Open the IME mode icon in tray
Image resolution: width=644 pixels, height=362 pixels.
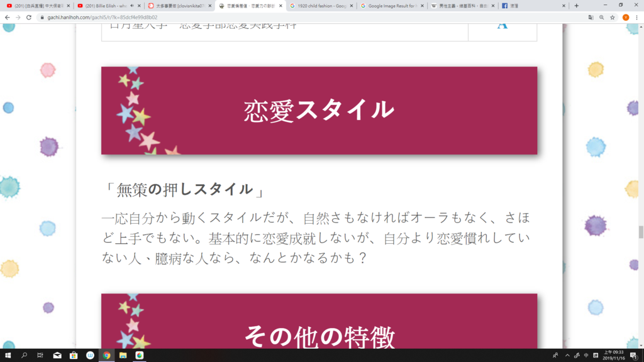coord(596,356)
